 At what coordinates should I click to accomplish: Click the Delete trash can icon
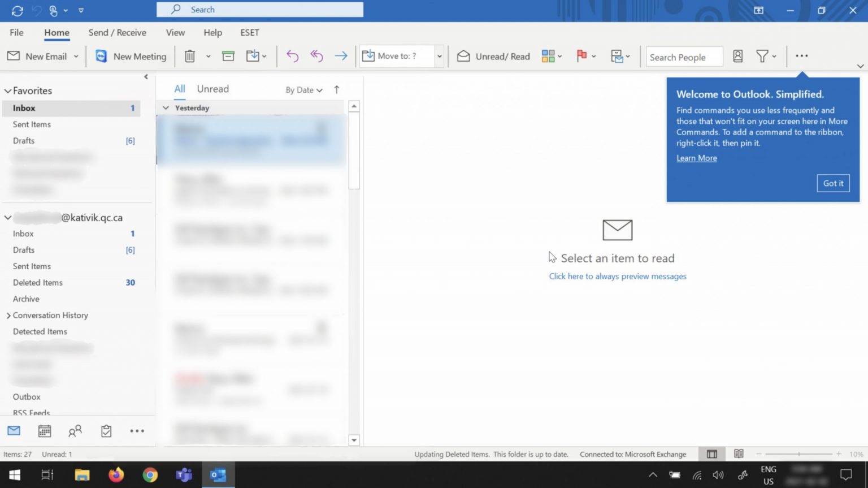point(190,56)
